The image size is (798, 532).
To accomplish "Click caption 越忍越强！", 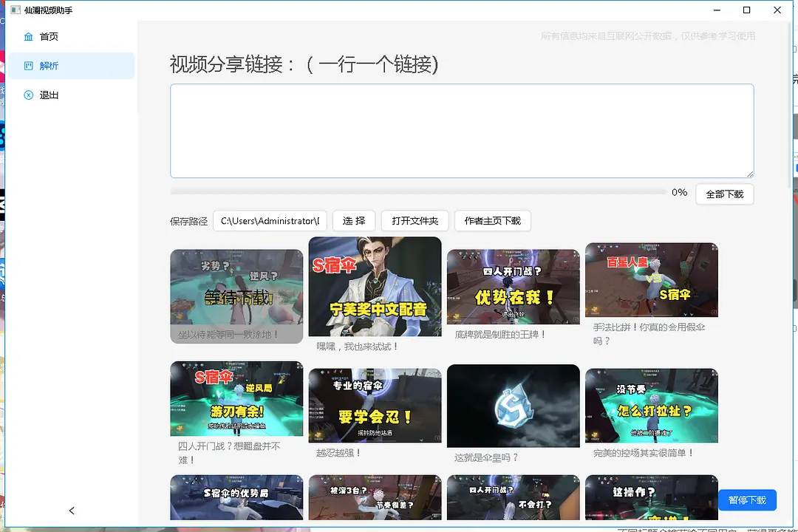I will (x=338, y=453).
